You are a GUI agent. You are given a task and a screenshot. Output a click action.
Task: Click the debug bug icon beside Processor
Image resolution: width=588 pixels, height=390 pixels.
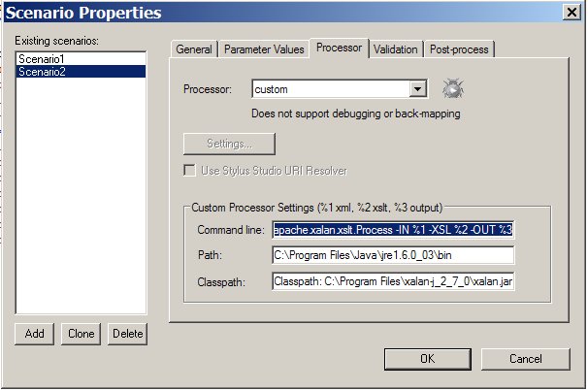450,89
